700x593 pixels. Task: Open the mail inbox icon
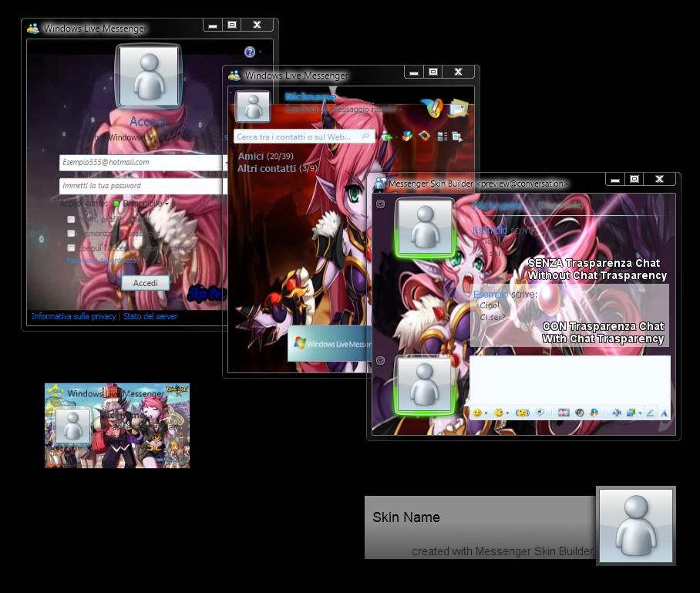pos(459,108)
